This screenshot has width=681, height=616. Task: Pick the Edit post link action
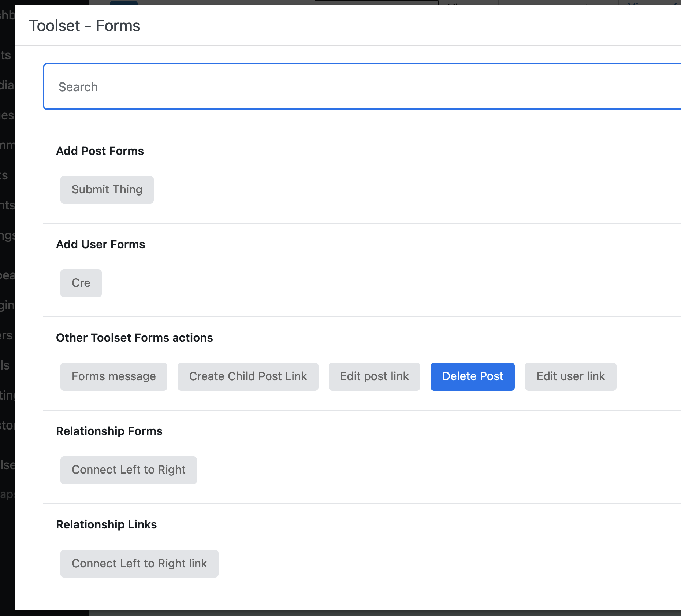pyautogui.click(x=375, y=376)
